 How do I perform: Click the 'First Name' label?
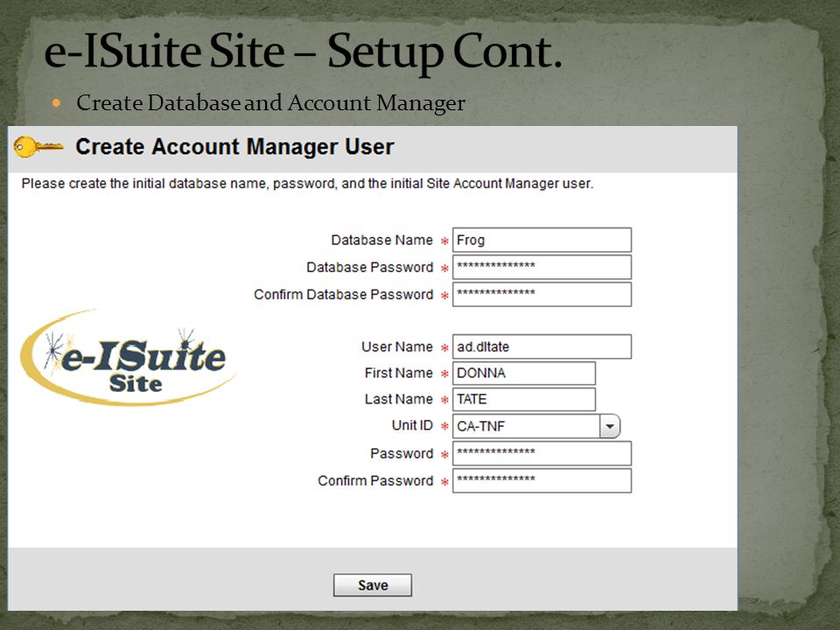399,373
